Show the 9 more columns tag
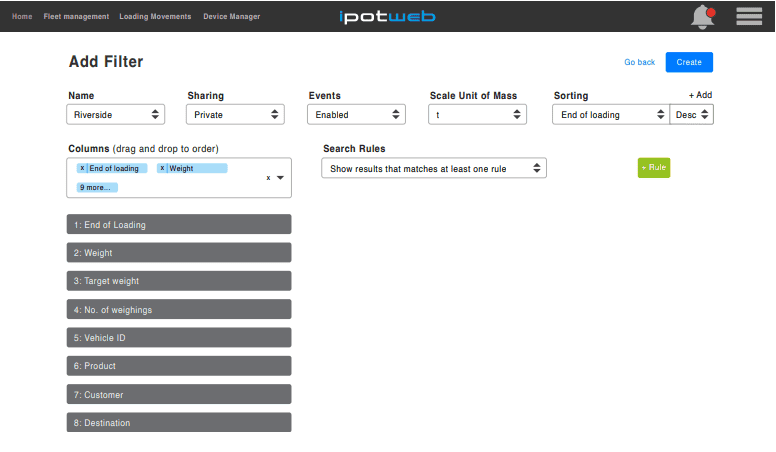Image resolution: width=776 pixels, height=452 pixels. 97,187
